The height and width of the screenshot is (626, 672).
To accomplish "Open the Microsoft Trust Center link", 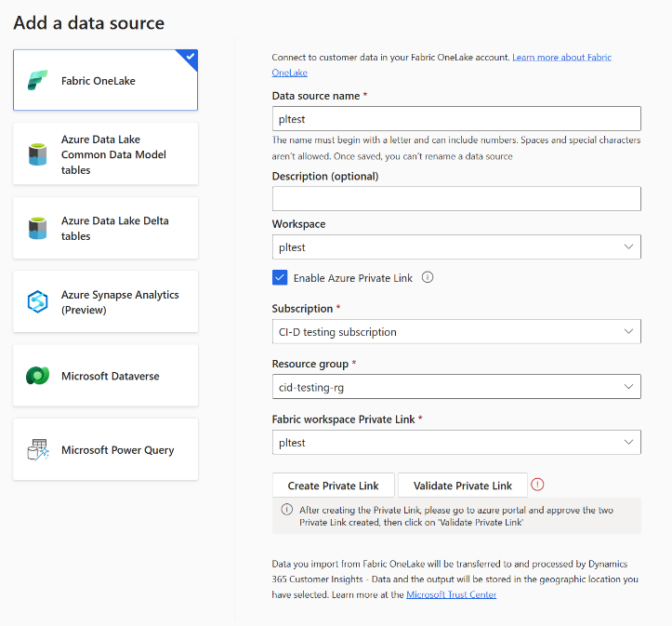I will 451,594.
